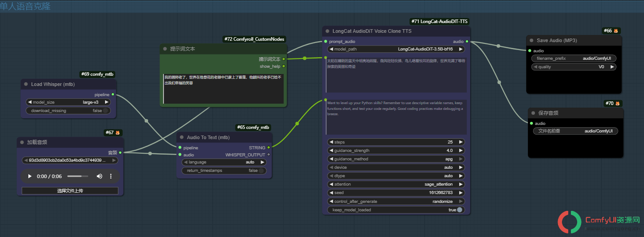Click the audio input port on 保存音频 node
644x237 pixels.
[531, 123]
